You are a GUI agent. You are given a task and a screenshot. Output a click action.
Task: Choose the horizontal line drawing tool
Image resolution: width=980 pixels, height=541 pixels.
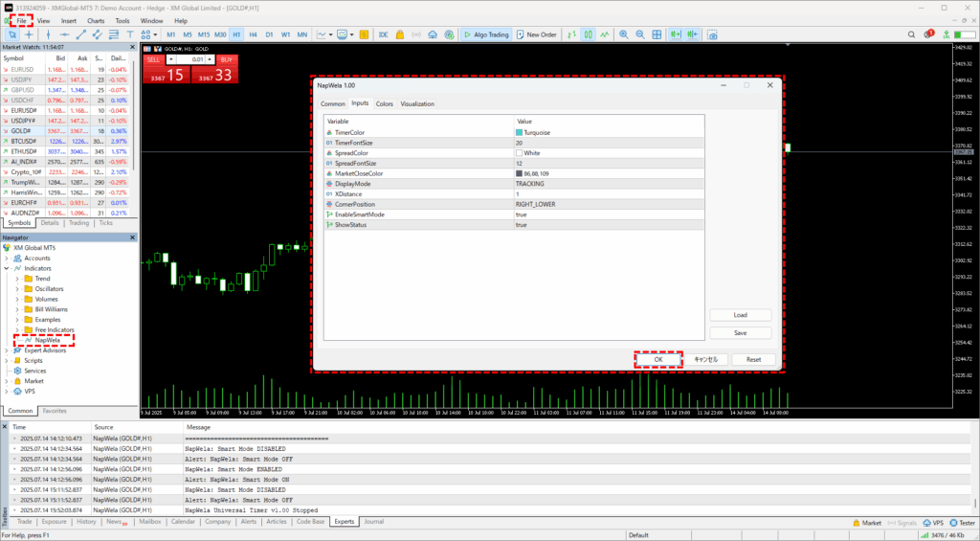click(64, 35)
